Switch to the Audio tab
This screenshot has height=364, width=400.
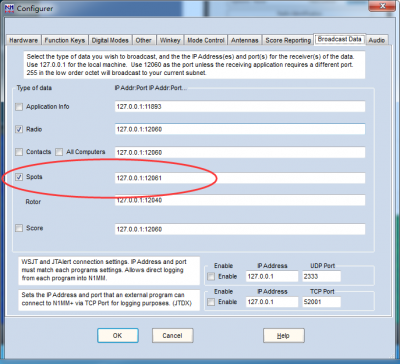click(x=377, y=40)
